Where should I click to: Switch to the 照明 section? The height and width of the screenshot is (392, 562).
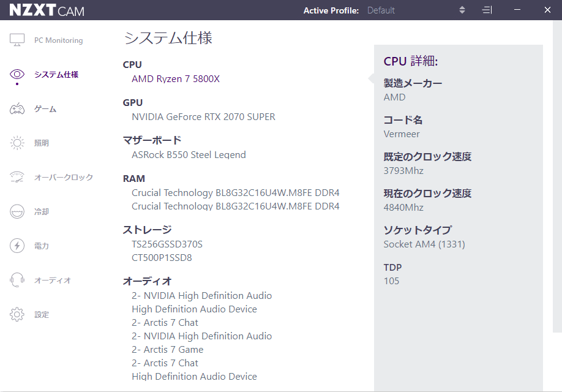point(42,143)
